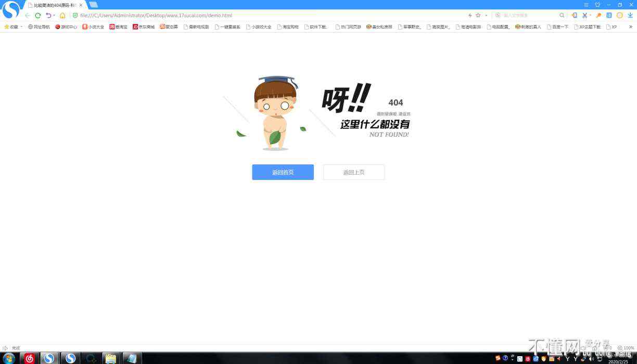Open the 游戏中心 bookmark
Screen dimensions: 637x364
66,27
